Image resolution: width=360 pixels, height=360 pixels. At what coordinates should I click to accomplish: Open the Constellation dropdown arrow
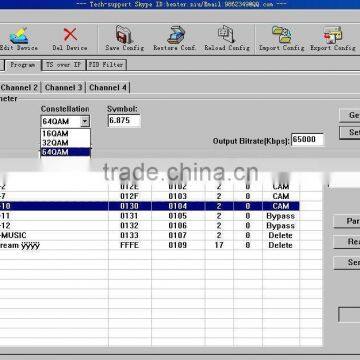point(85,121)
